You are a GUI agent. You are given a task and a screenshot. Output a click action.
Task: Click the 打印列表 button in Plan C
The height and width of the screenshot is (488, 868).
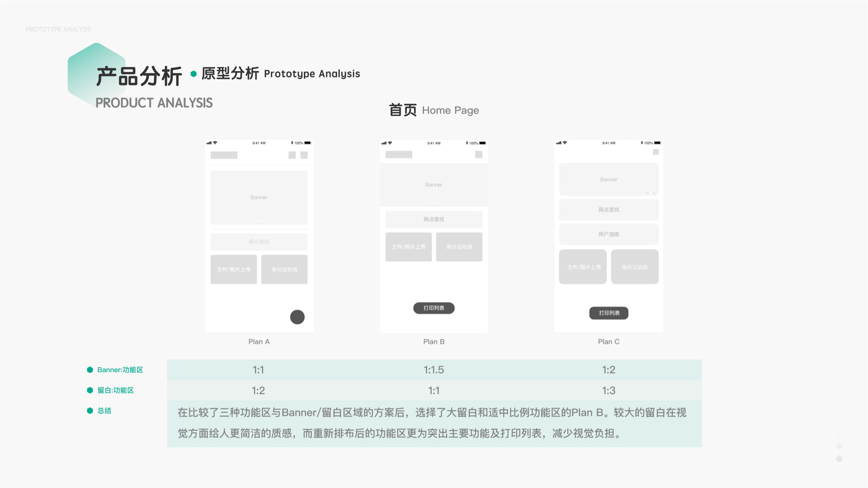point(608,313)
